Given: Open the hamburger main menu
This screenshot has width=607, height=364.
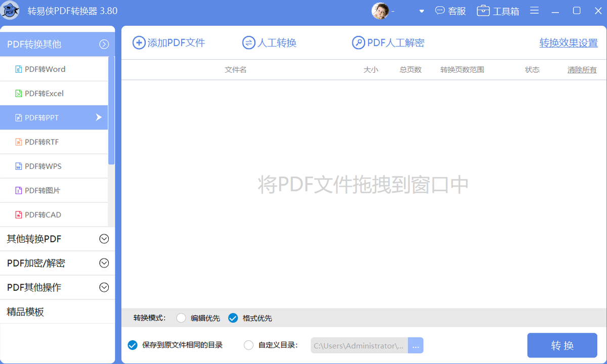Looking at the screenshot, I should click(534, 11).
